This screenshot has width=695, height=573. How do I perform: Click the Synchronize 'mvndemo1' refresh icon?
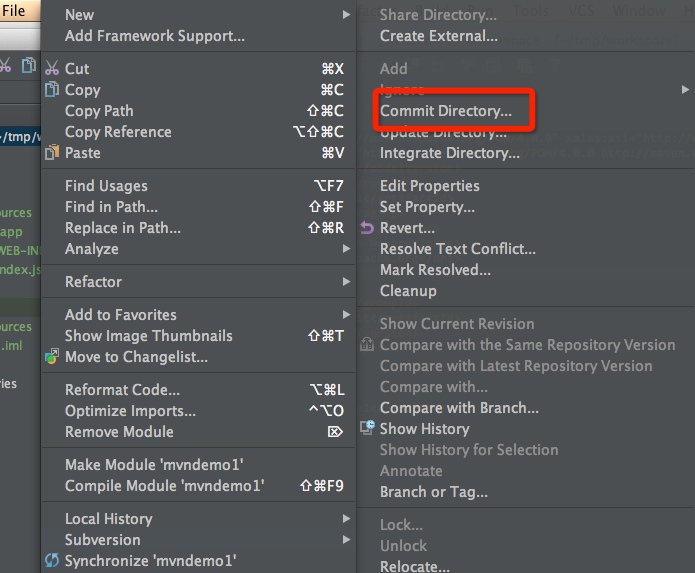pyautogui.click(x=52, y=561)
